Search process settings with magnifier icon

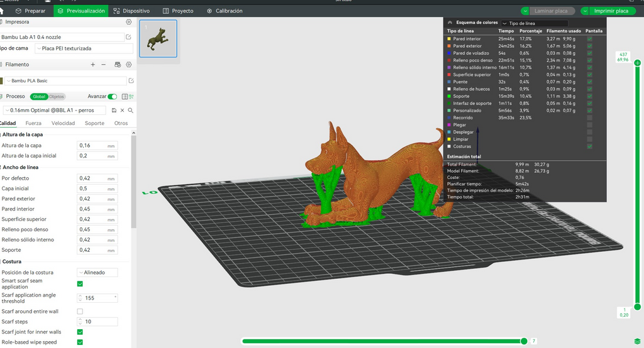pyautogui.click(x=130, y=111)
